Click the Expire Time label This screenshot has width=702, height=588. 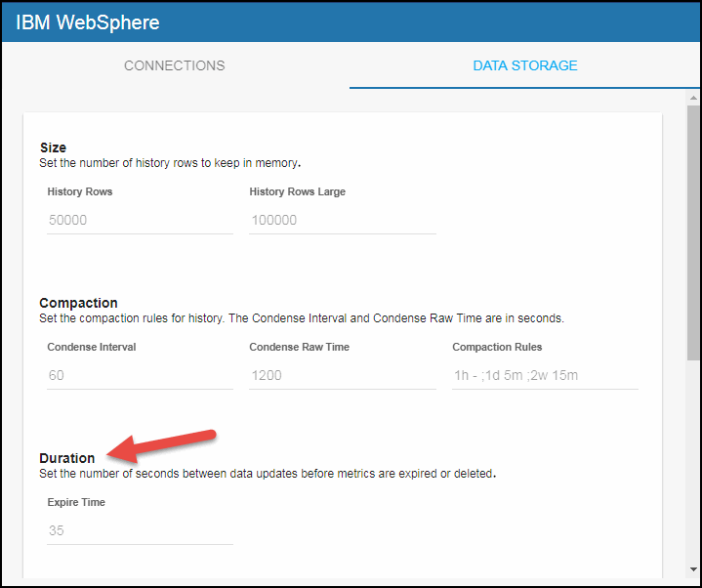pos(76,502)
